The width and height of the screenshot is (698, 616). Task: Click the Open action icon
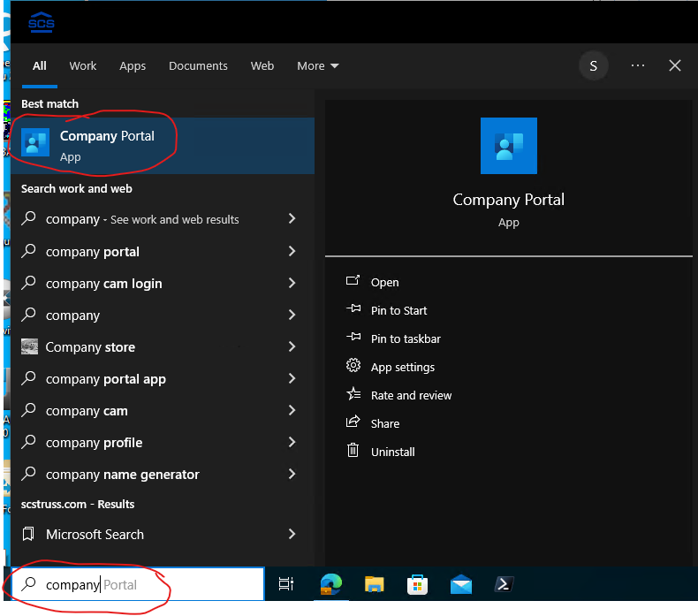pyautogui.click(x=353, y=280)
